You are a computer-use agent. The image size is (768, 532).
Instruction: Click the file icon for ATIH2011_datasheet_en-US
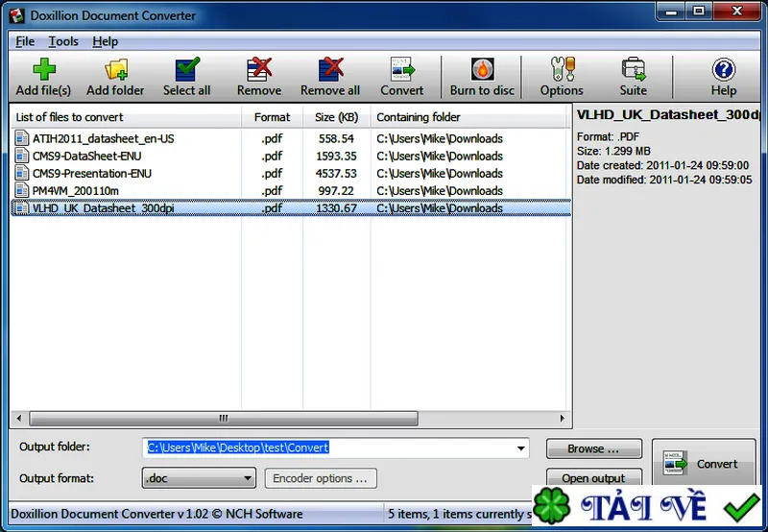pos(21,138)
